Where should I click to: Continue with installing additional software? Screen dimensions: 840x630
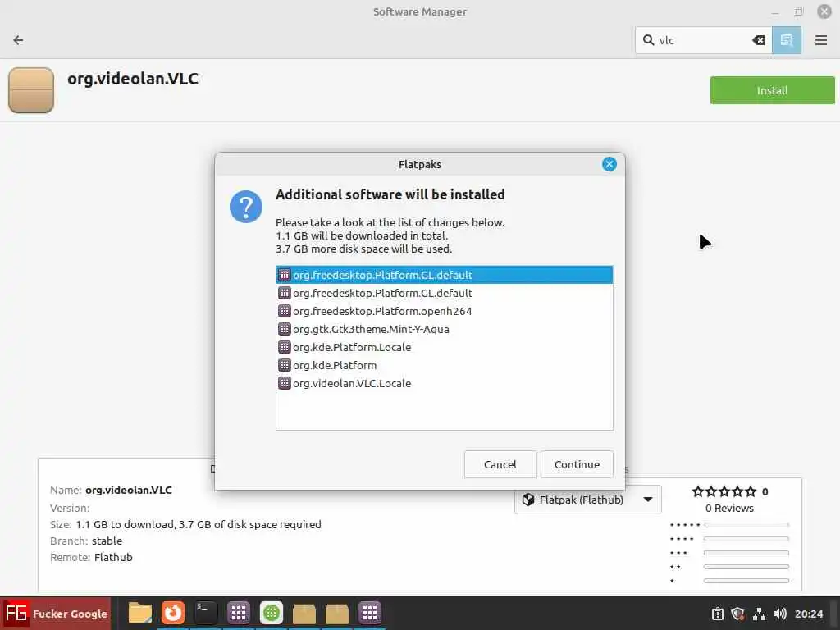(577, 464)
